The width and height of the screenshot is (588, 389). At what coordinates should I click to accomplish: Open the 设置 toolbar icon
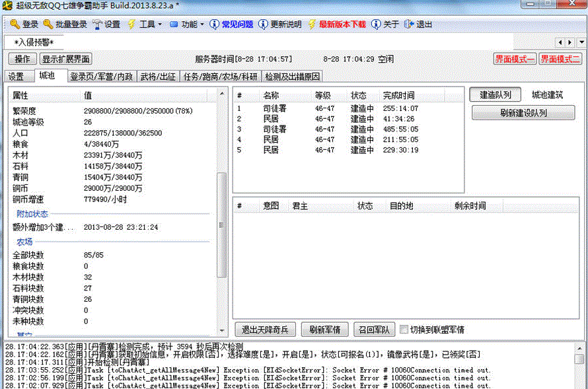pyautogui.click(x=98, y=24)
